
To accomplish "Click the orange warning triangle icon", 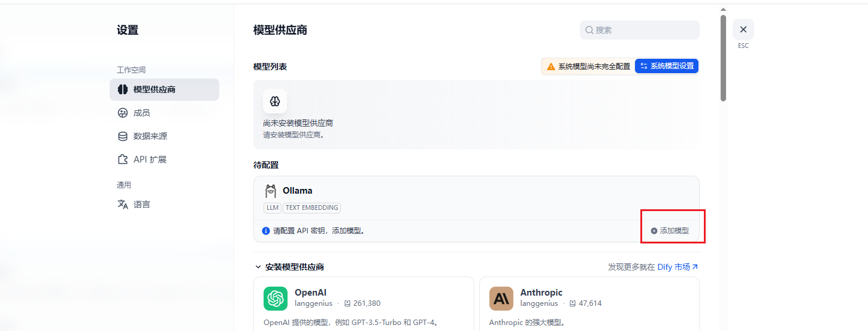I will pos(551,66).
